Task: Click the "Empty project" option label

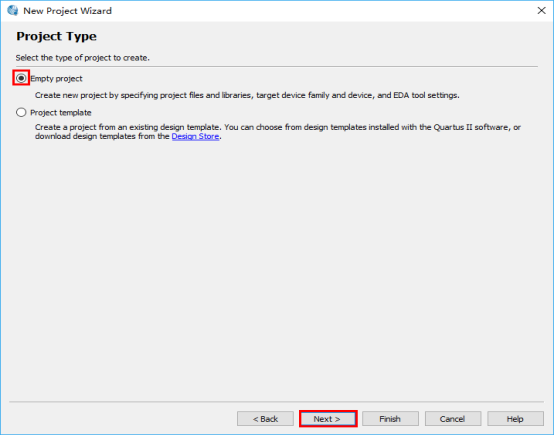Action: pos(56,78)
